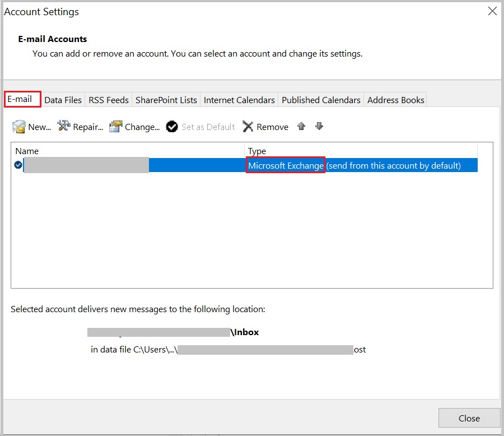Viewport: 504px width, 436px height.
Task: Select the Microsoft Exchange account type text
Action: (286, 165)
